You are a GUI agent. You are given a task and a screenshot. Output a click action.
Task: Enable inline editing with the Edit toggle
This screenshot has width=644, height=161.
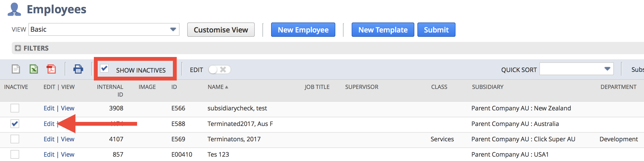[219, 69]
